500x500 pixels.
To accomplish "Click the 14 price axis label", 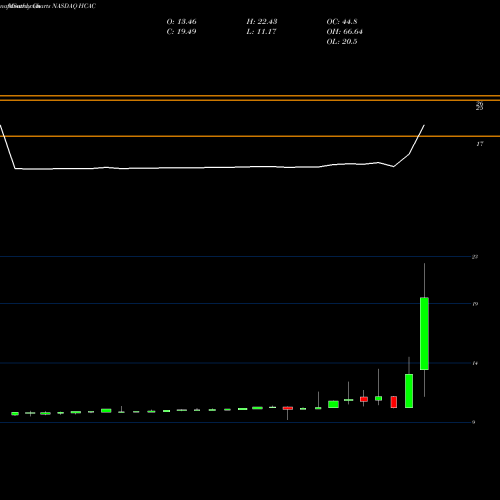I will pyautogui.click(x=475, y=363).
